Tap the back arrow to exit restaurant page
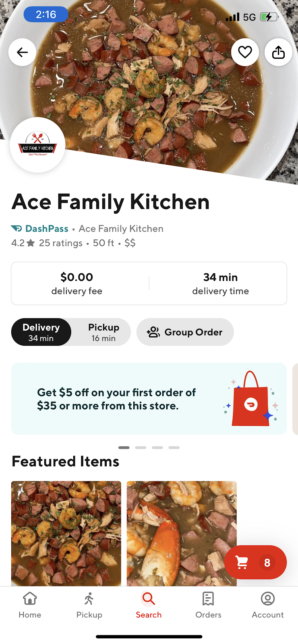The image size is (298, 644). pos(22,52)
